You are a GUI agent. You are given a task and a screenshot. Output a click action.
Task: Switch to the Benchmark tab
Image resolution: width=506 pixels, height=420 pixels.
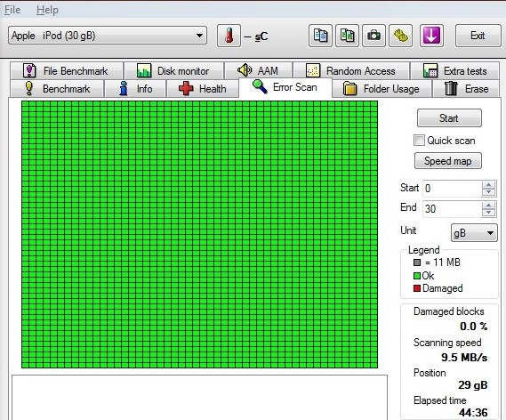tap(57, 88)
